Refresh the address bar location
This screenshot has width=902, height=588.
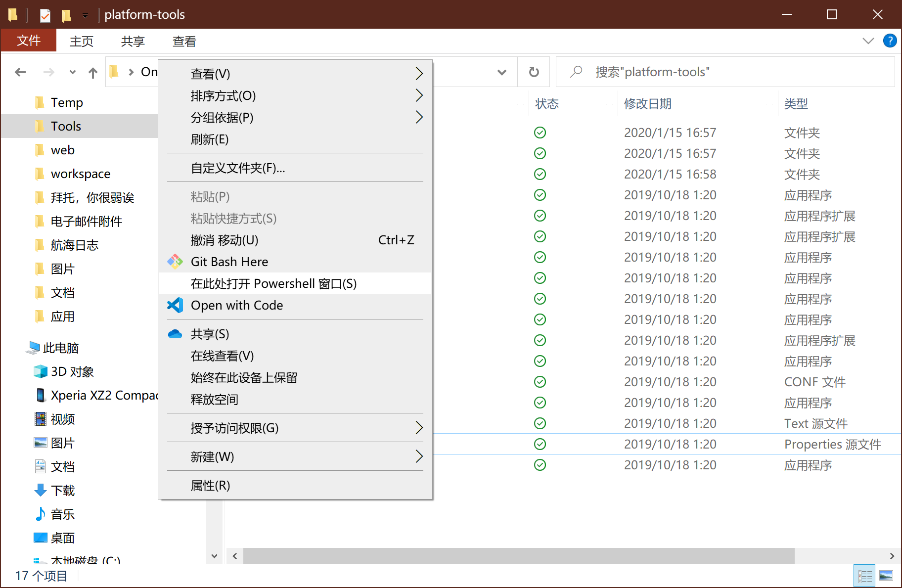(x=534, y=72)
